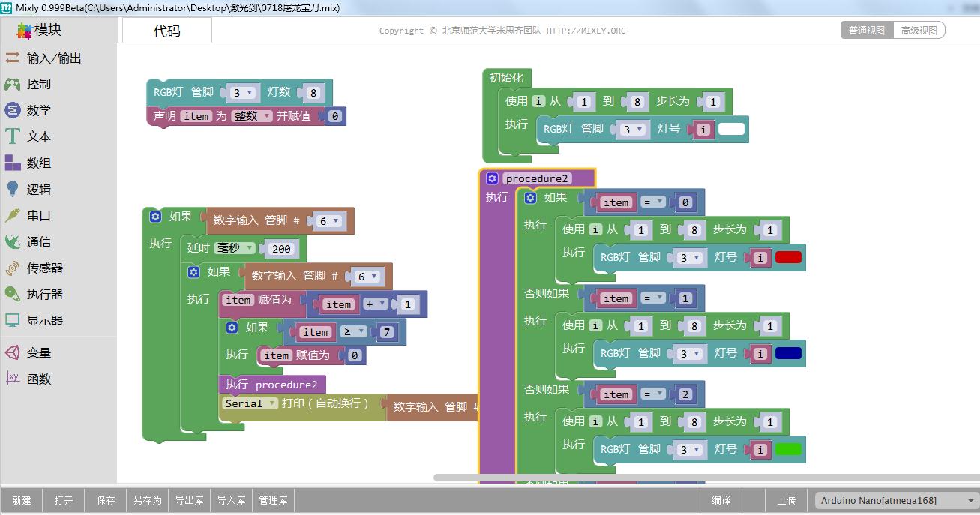Click the 200 delay value field
The width and height of the screenshot is (980, 515).
click(281, 248)
